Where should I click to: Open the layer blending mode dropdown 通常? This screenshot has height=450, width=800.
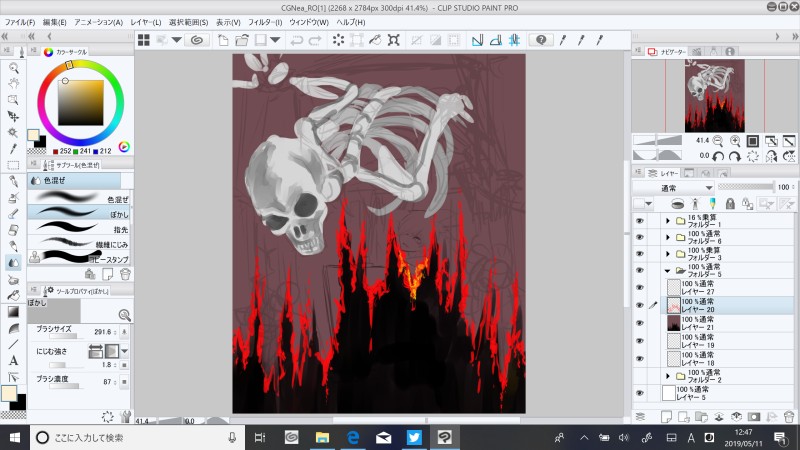tap(672, 187)
